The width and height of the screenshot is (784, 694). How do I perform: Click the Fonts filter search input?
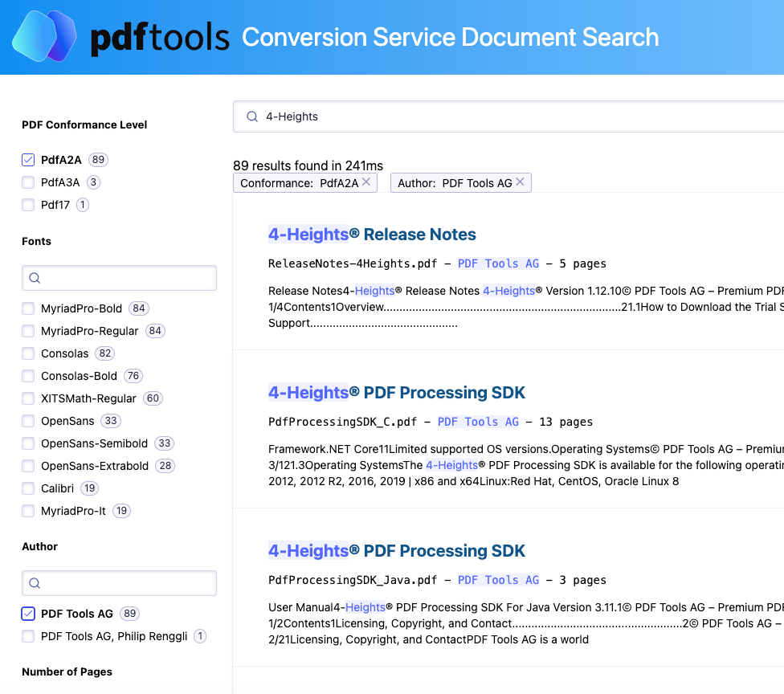(119, 278)
